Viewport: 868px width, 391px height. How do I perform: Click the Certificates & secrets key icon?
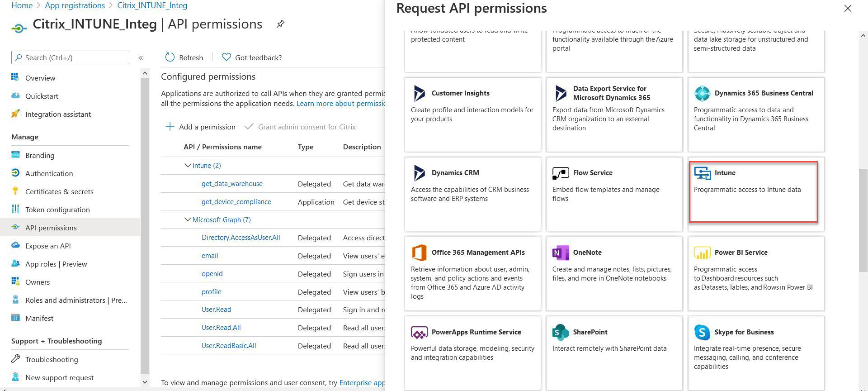(15, 191)
